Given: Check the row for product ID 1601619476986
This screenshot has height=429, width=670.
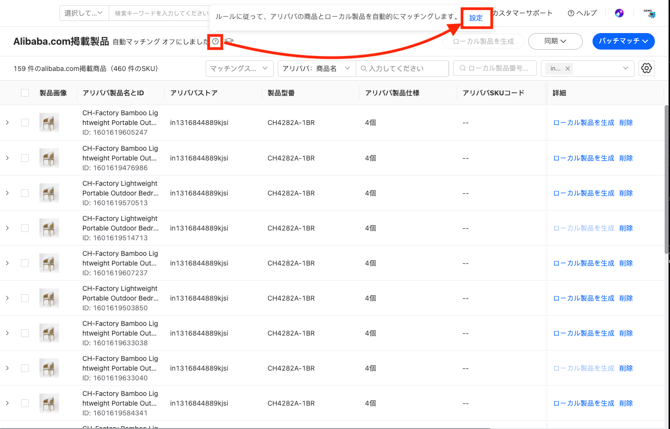Looking at the screenshot, I should click(25, 158).
